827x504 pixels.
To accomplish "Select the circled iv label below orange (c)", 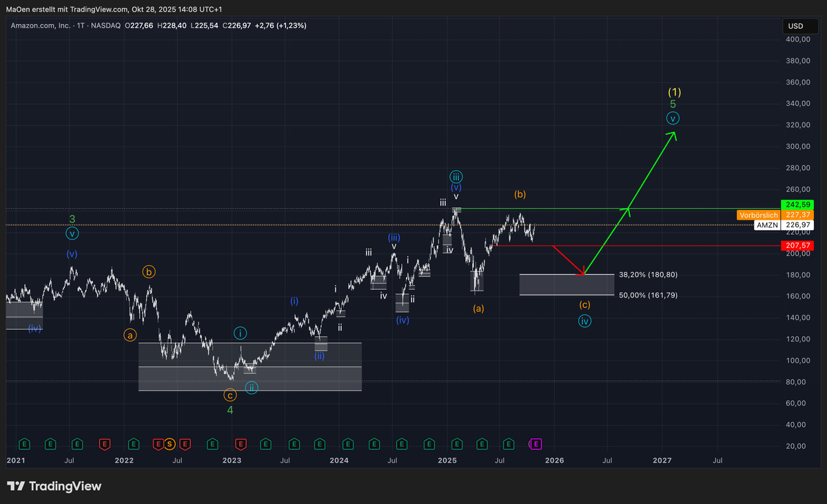I will 584,321.
